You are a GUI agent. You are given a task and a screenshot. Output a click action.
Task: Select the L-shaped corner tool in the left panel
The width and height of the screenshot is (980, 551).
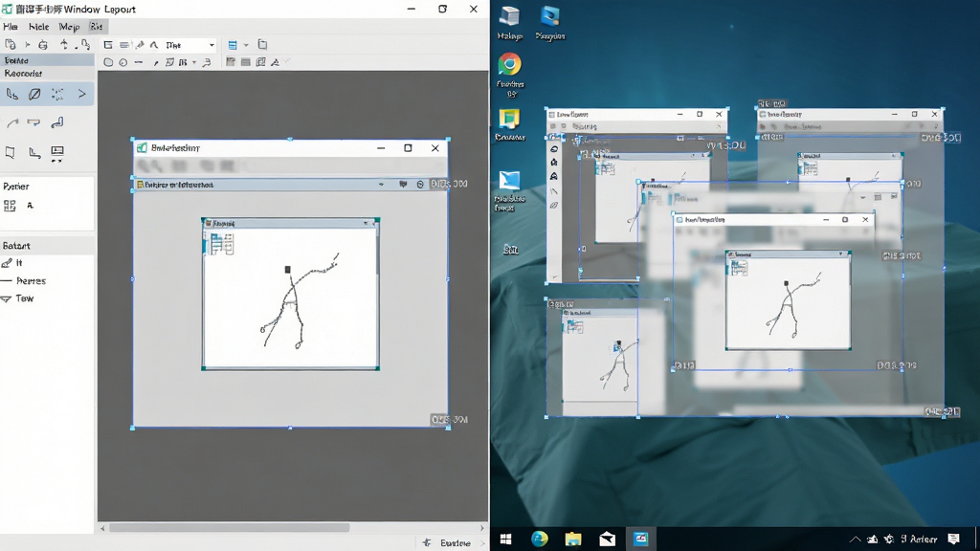pyautogui.click(x=34, y=152)
